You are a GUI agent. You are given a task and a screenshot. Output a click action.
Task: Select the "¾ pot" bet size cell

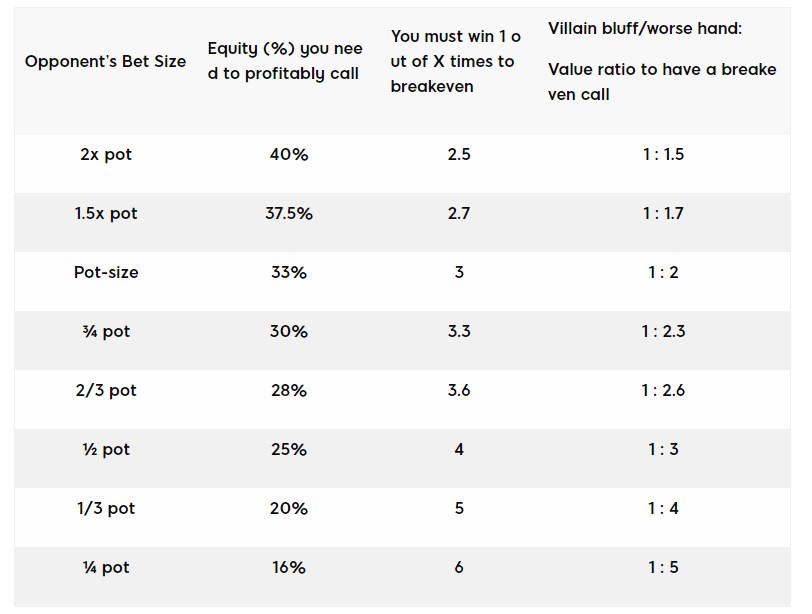tap(105, 331)
